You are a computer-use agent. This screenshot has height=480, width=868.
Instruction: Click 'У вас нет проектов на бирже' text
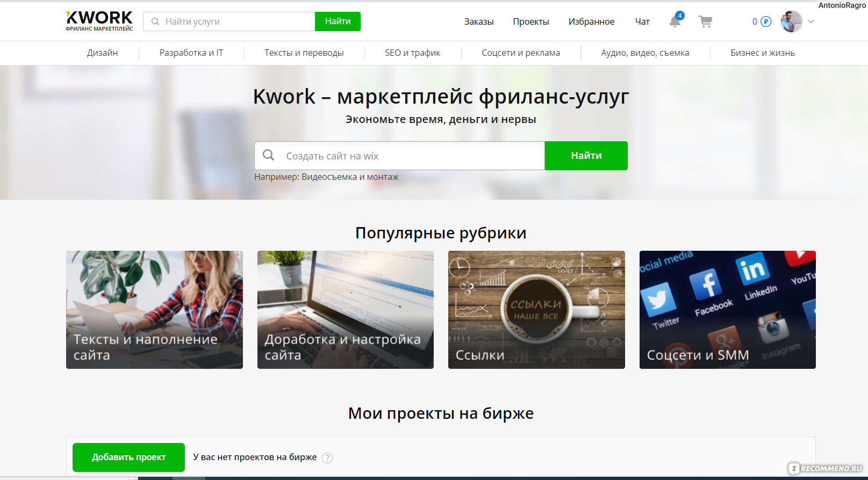pos(255,457)
